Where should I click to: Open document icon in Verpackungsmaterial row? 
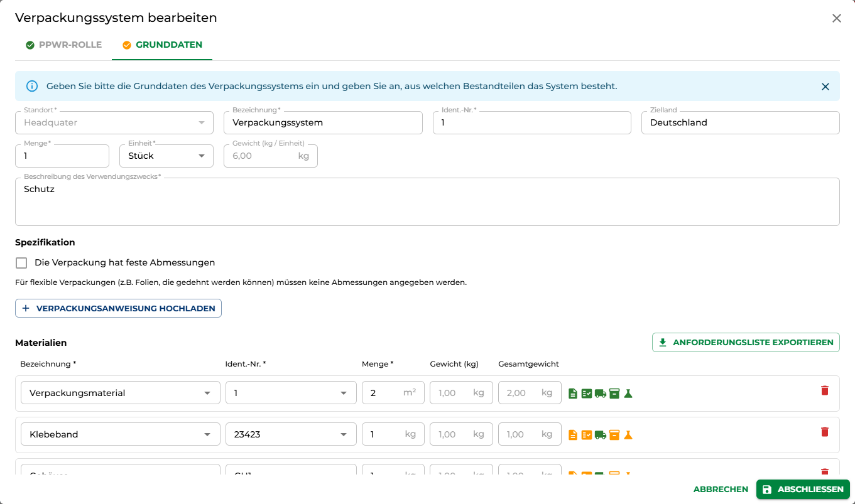coord(573,394)
